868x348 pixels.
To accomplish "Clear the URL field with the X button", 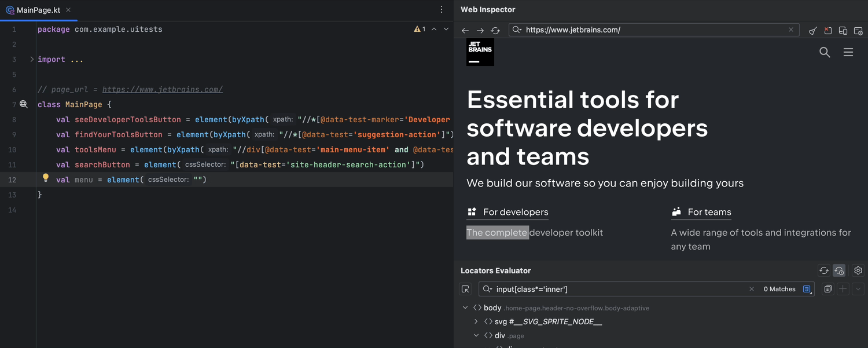I will pyautogui.click(x=791, y=30).
